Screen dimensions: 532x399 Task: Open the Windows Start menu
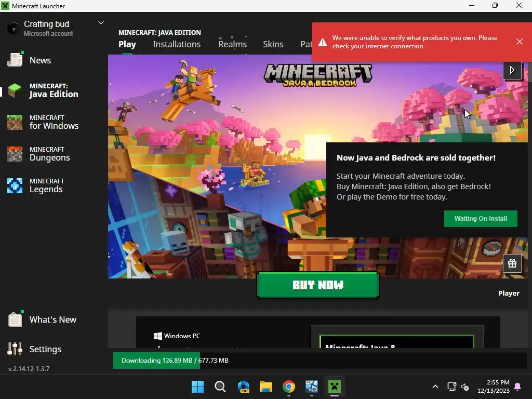point(197,387)
